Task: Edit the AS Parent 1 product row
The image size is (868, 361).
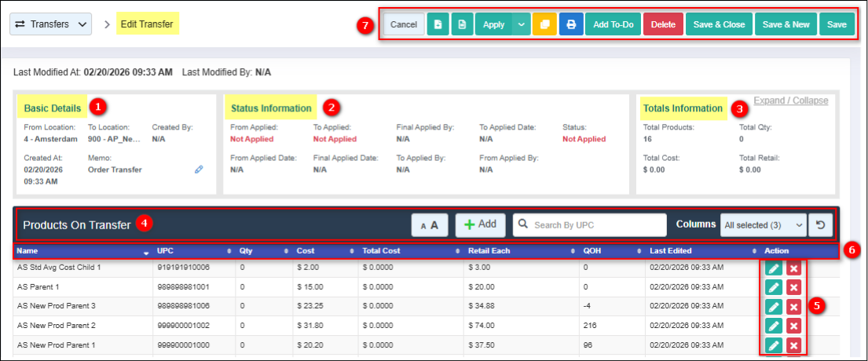Action: click(774, 288)
